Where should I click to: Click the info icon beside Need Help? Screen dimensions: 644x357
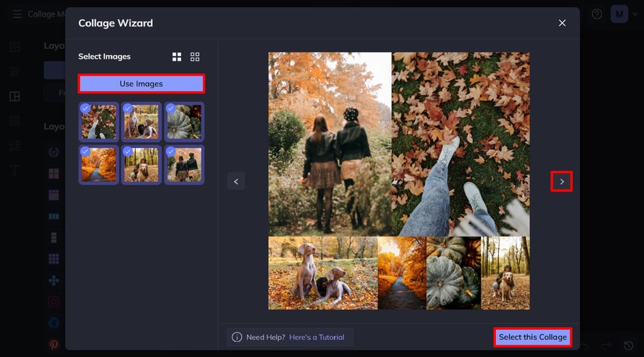pyautogui.click(x=237, y=337)
